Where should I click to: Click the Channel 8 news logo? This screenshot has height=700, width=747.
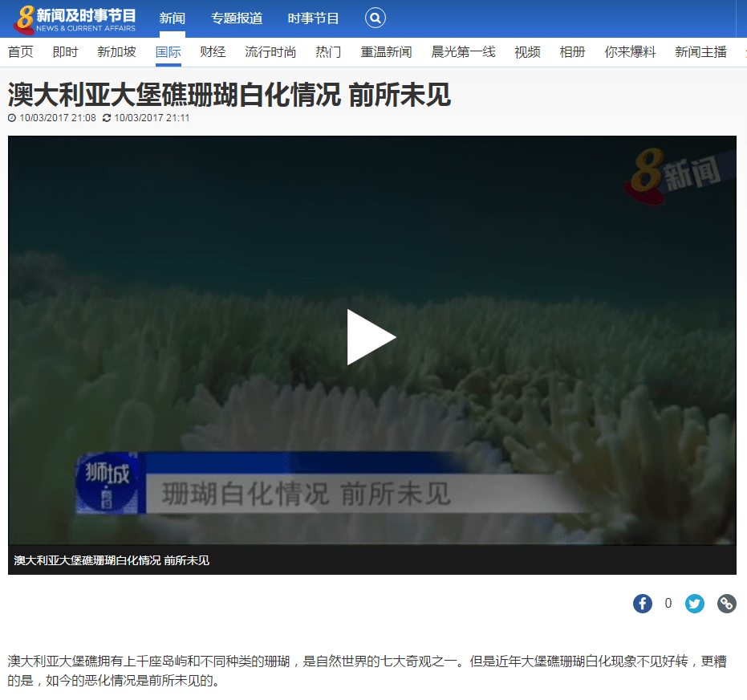(75, 19)
